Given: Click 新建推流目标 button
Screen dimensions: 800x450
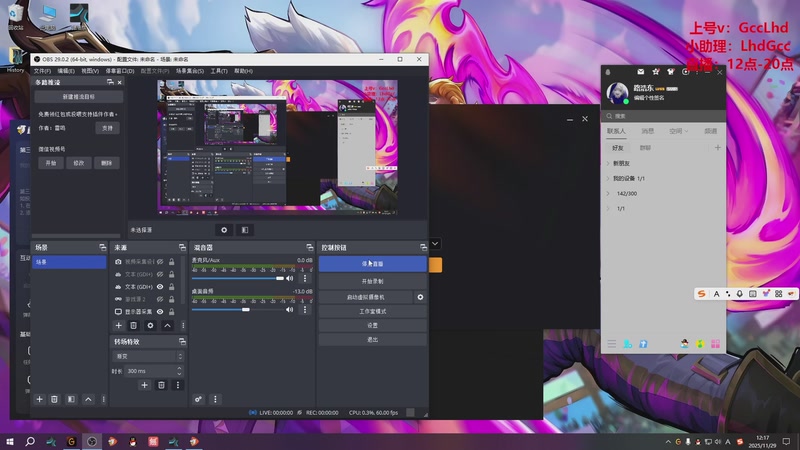Looking at the screenshot, I should coord(79,96).
